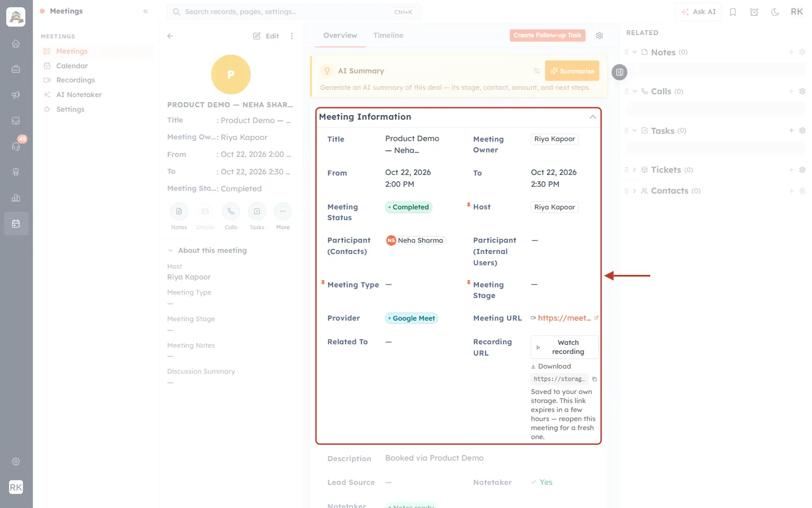Image resolution: width=812 pixels, height=508 pixels.
Task: Open the alarm clock reminders icon
Action: coord(754,12)
